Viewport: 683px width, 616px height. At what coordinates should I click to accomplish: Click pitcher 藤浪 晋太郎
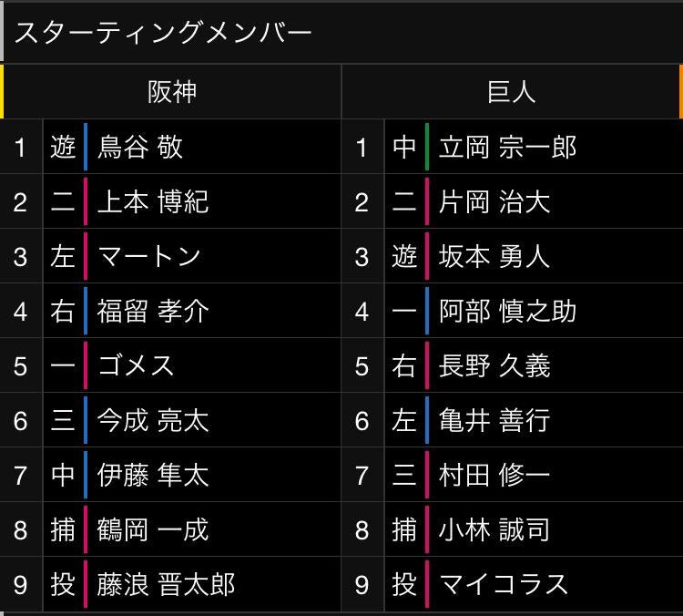(x=166, y=584)
